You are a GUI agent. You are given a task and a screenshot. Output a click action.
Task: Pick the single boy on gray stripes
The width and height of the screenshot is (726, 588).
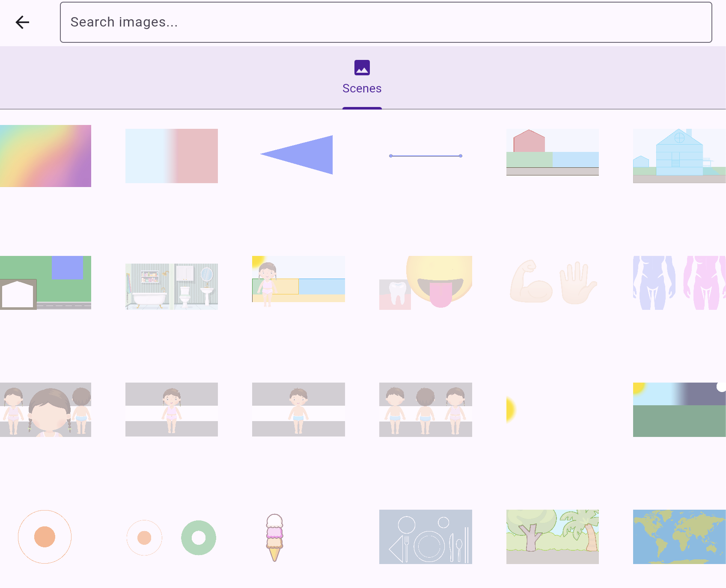click(x=298, y=410)
